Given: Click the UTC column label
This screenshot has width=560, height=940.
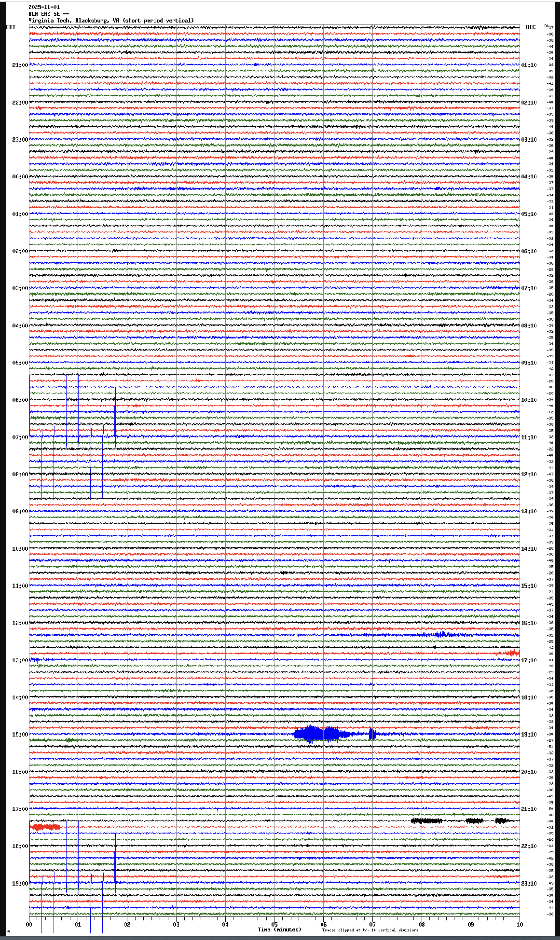Looking at the screenshot, I should tap(530, 27).
